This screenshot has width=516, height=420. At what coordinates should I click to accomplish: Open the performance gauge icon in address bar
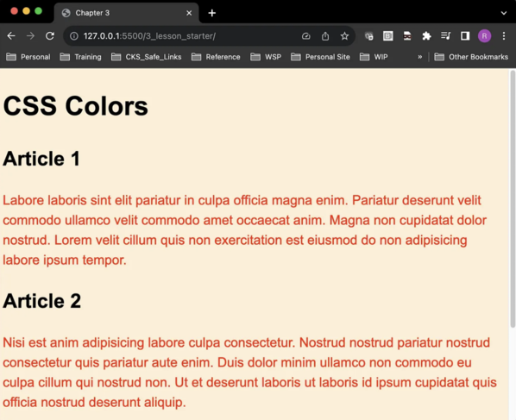[306, 36]
